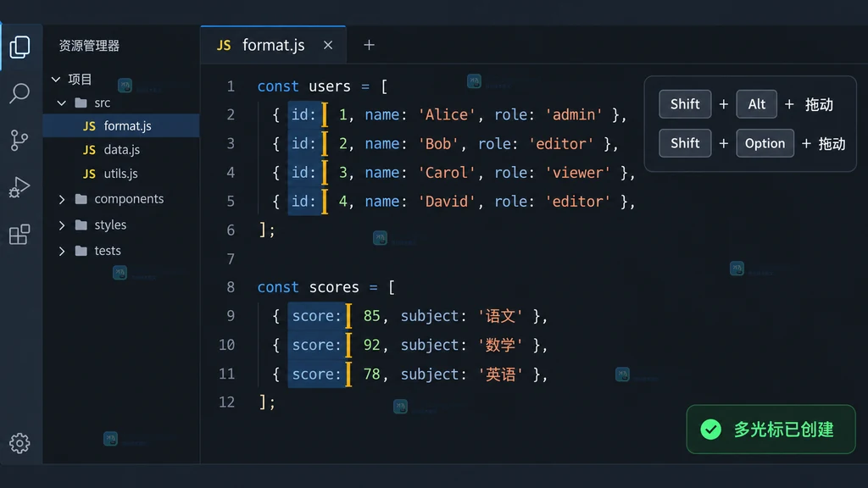Click the second-row Shift key badge

coord(685,143)
